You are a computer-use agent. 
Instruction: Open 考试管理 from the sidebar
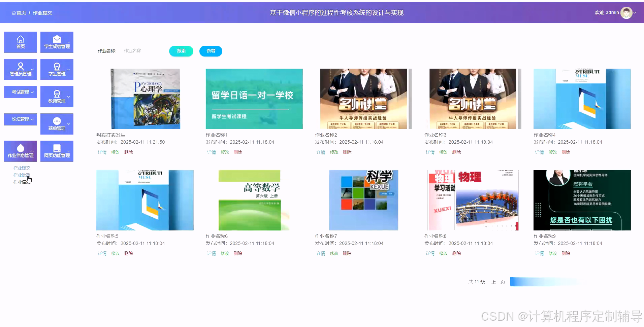click(x=20, y=92)
